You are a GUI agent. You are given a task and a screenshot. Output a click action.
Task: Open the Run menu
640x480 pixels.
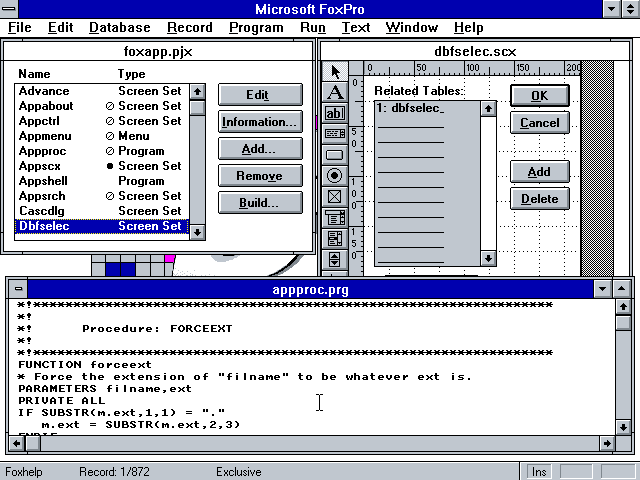[313, 27]
